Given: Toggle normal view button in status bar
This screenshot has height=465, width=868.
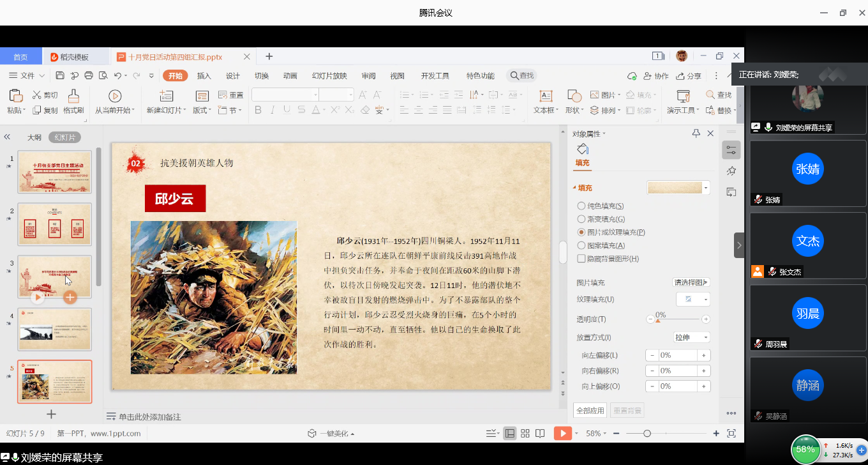Looking at the screenshot, I should [510, 434].
